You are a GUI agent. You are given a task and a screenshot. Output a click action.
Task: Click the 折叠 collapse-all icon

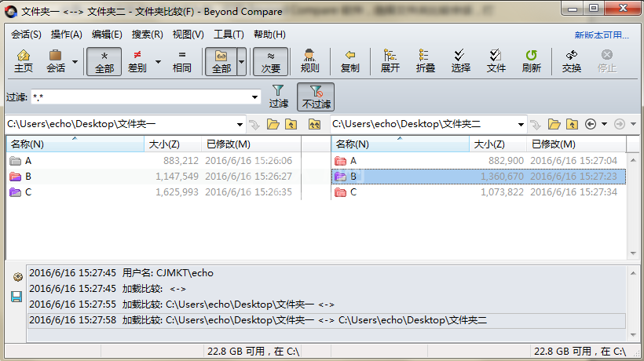425,61
